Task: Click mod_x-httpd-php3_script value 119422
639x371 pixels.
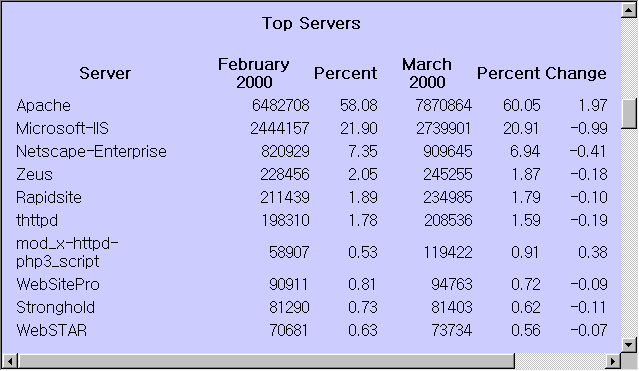Action: pos(448,252)
